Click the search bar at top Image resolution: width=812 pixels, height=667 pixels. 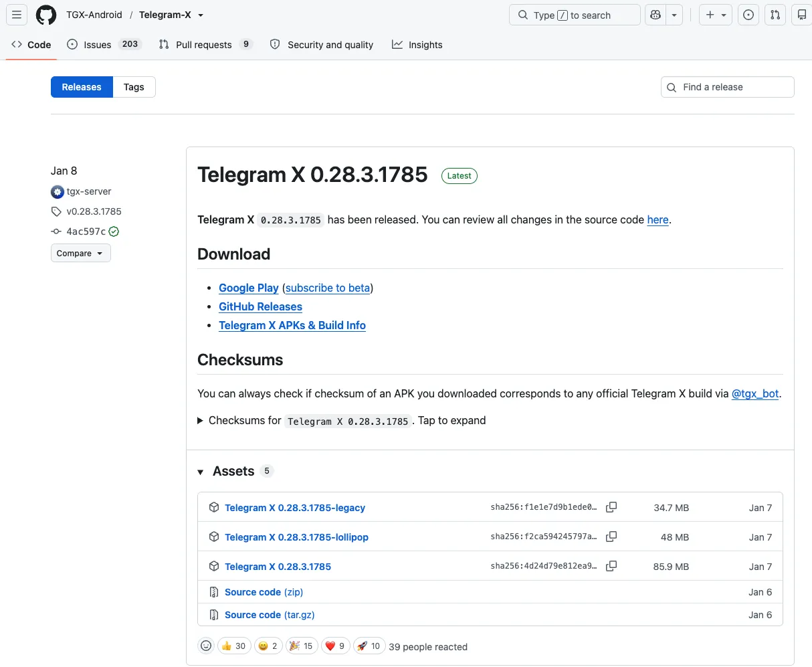click(575, 15)
